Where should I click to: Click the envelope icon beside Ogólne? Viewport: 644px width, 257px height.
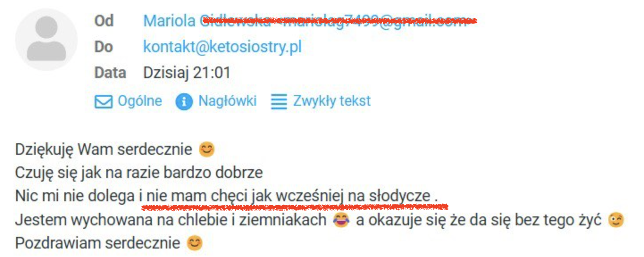coord(103,102)
